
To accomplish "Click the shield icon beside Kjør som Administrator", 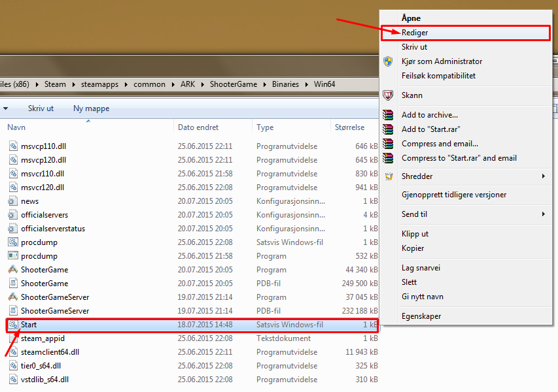I will click(388, 61).
